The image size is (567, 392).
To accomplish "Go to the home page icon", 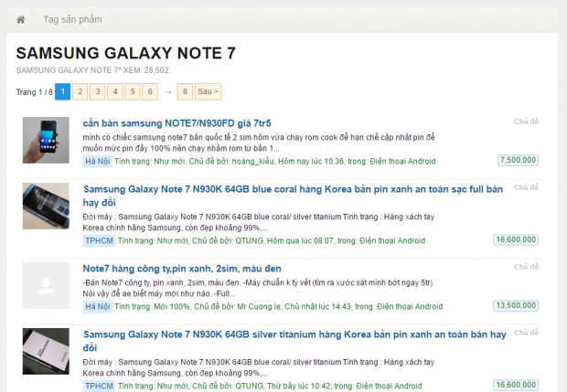I will (x=21, y=19).
